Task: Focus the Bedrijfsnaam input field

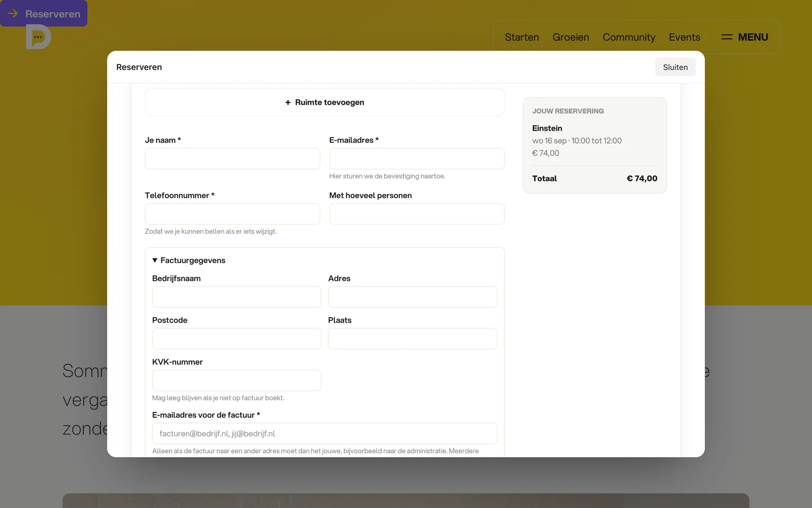Action: coord(236,297)
